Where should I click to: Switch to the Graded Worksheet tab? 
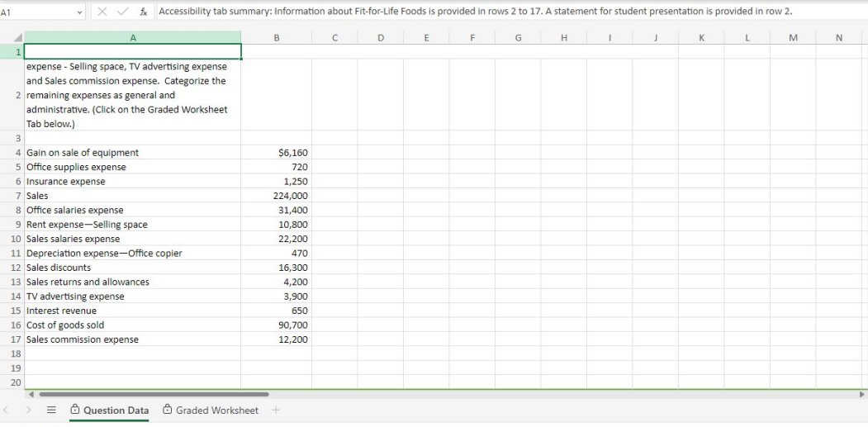click(x=211, y=410)
